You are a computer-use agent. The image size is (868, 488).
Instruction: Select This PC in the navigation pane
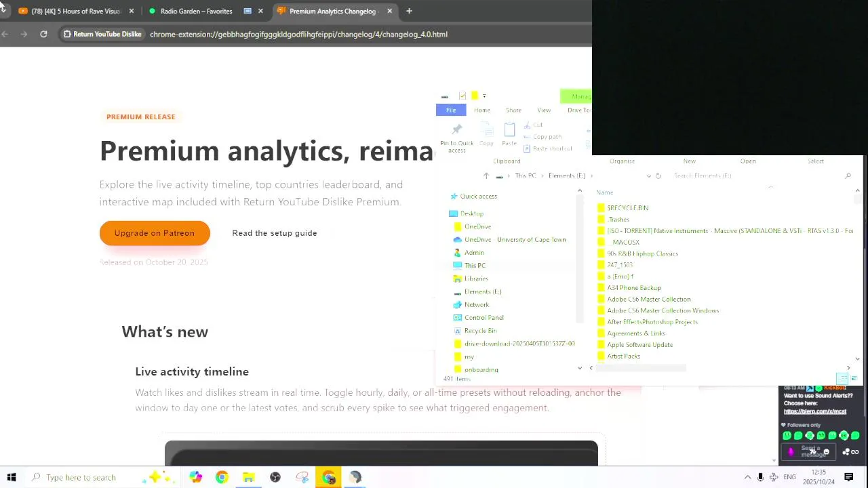(469, 266)
